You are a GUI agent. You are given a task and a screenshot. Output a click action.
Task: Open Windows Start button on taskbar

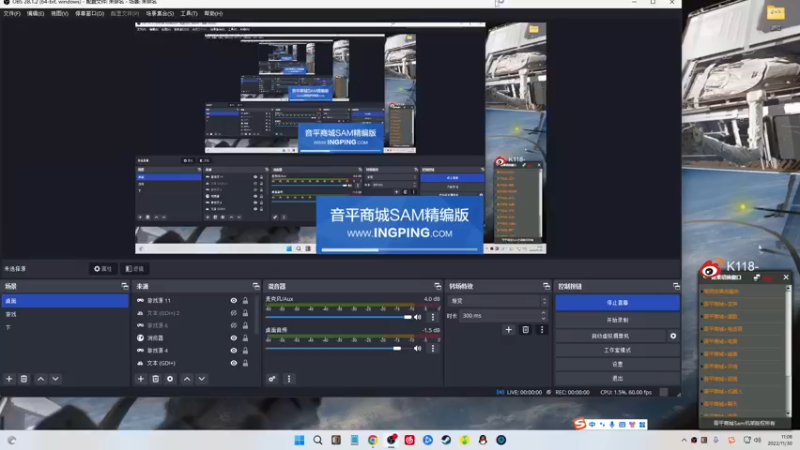(x=299, y=440)
